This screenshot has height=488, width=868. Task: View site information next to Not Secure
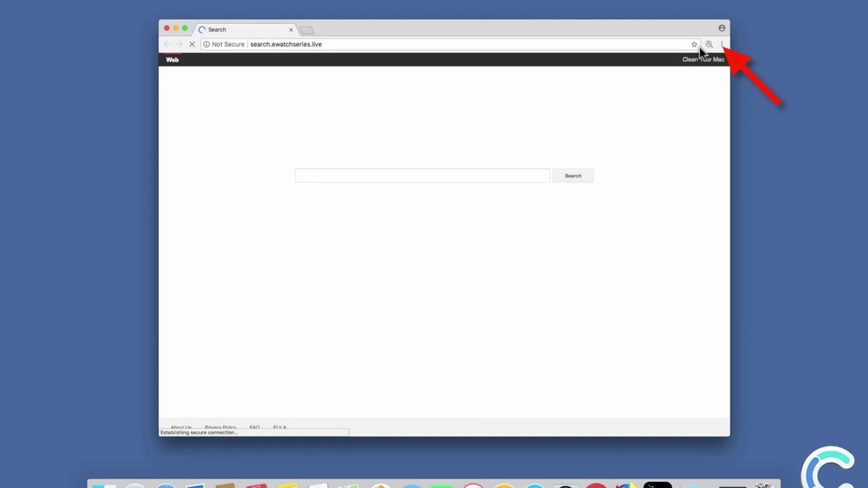(206, 44)
